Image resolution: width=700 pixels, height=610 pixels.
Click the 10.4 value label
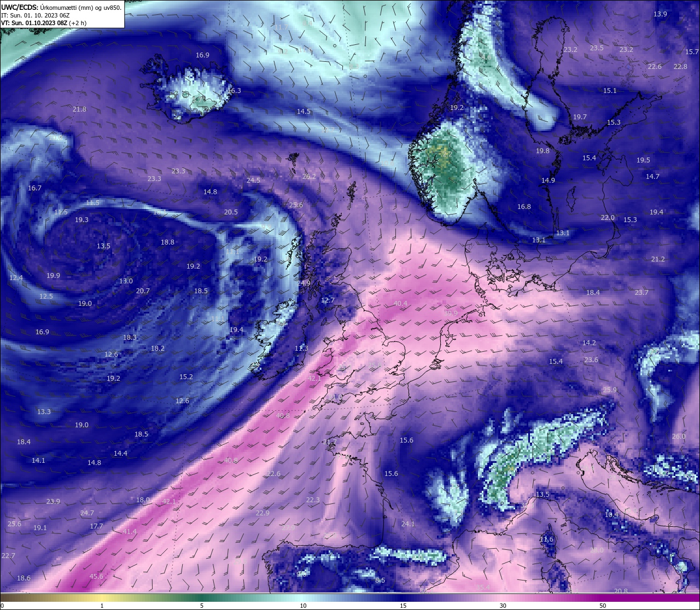coord(611,515)
